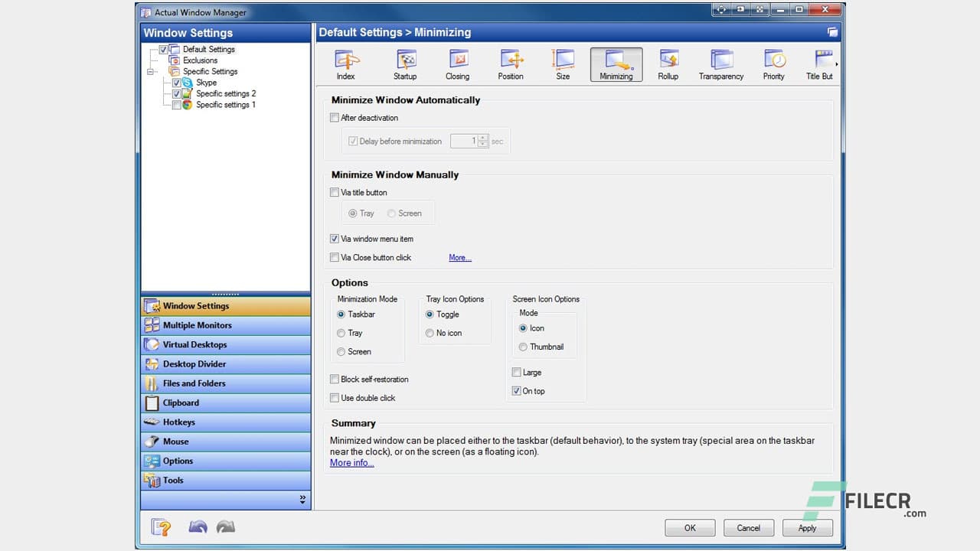Enable minimization after deactivation
The image size is (980, 551).
pos(335,117)
